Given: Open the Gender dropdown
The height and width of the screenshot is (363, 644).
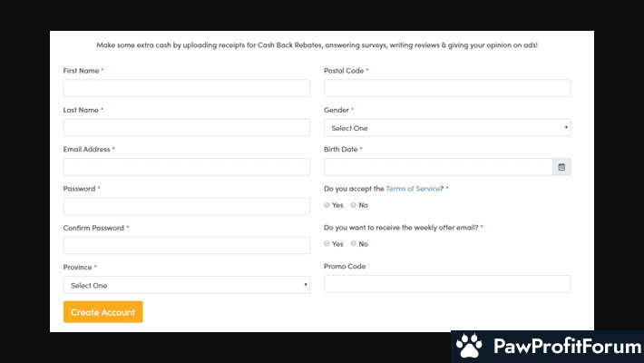Looking at the screenshot, I should click(447, 128).
